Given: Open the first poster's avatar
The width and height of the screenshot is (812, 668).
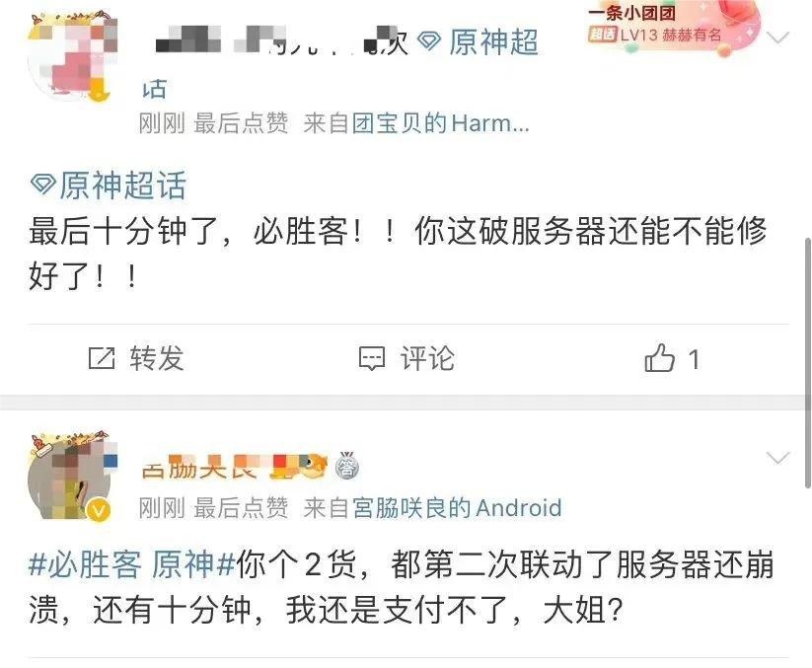Looking at the screenshot, I should (x=72, y=57).
